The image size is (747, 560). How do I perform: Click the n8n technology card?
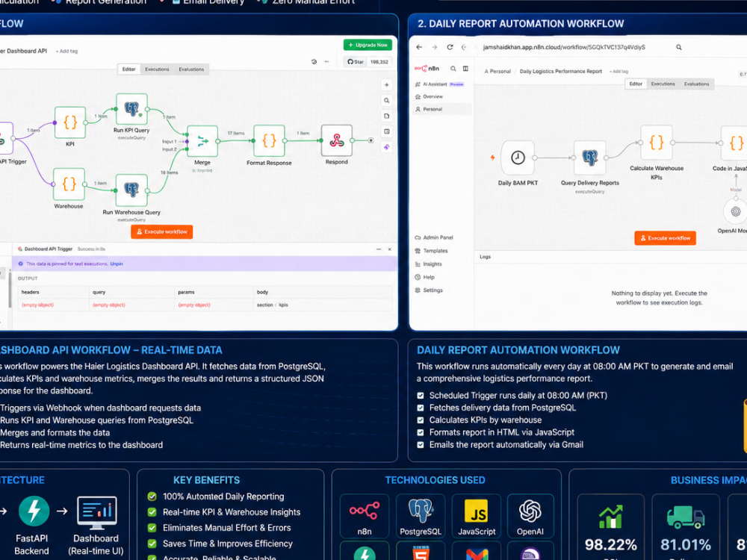click(x=365, y=516)
